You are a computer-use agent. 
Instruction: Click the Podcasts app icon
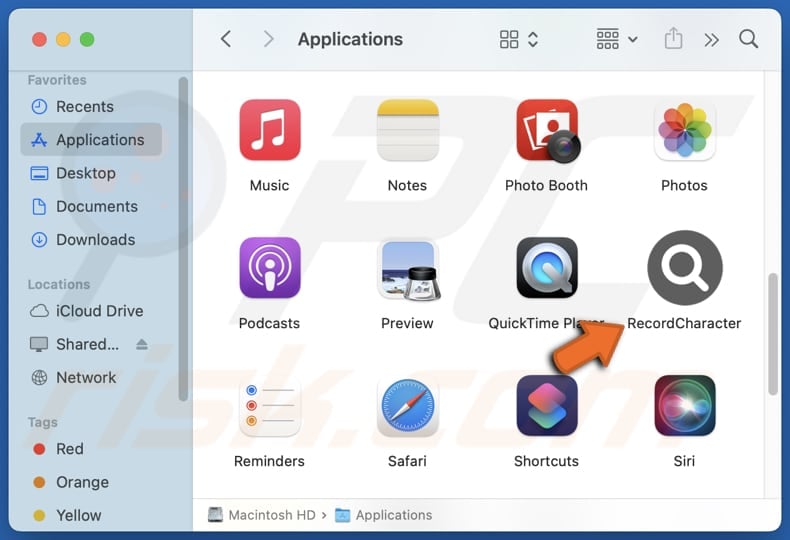point(270,268)
